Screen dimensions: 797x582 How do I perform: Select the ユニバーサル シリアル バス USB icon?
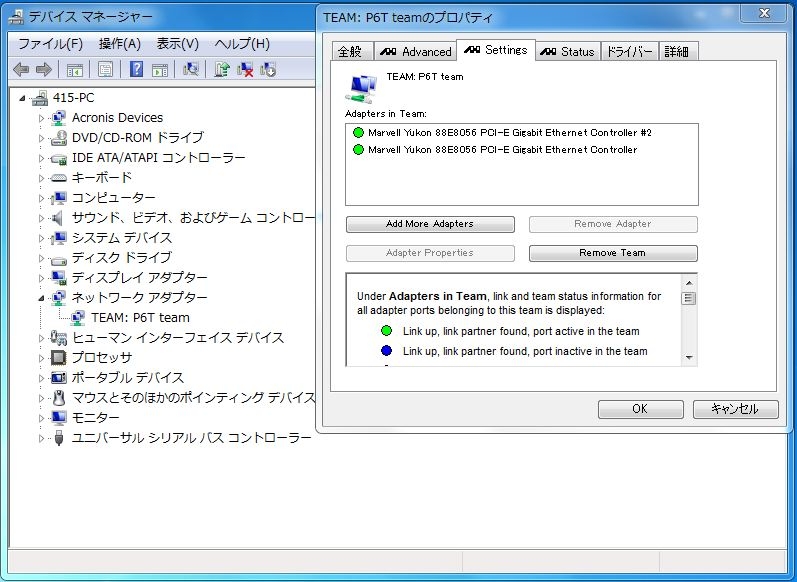point(59,438)
